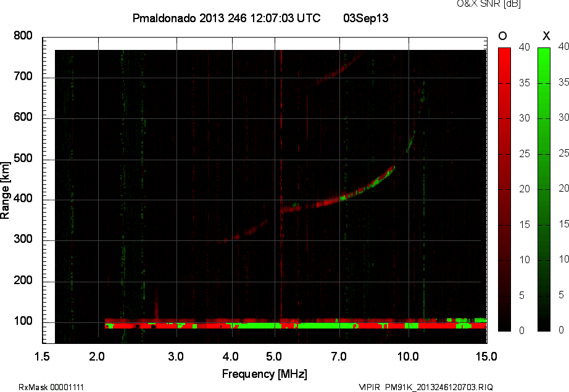Click the 3.0 MHz frequency tick label

[x=176, y=357]
